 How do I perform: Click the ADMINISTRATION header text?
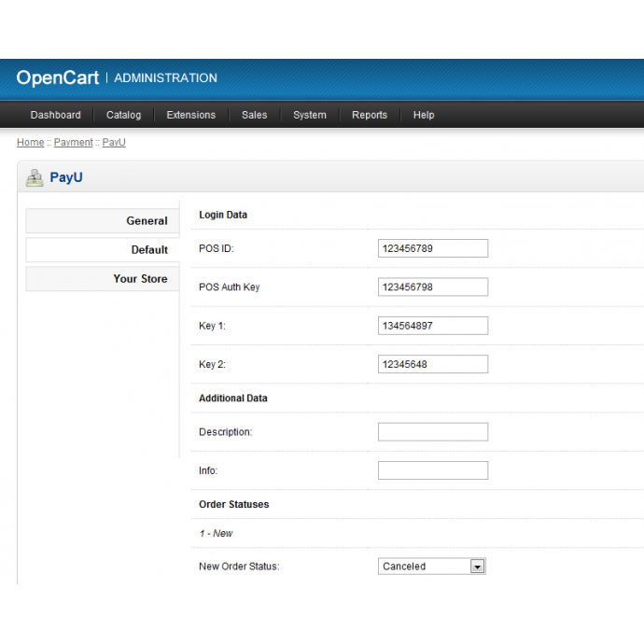click(x=165, y=78)
